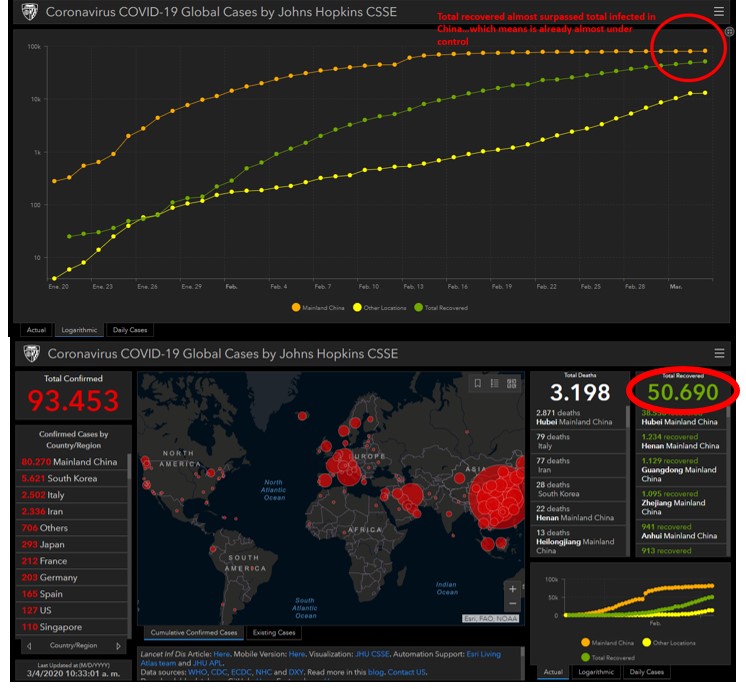Go to previous Country/Region list page arrow
Image resolution: width=746 pixels, height=689 pixels.
29,646
